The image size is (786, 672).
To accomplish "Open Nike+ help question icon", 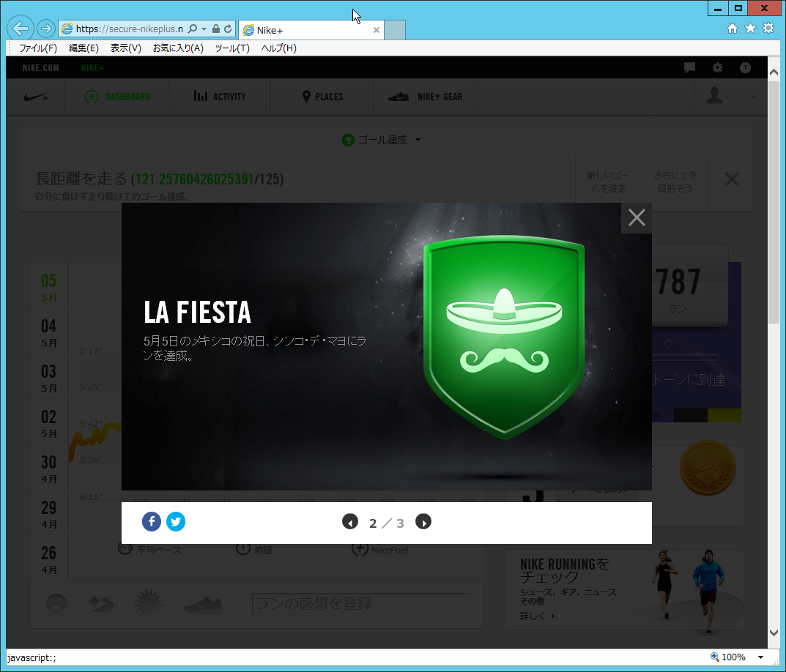I will [746, 67].
